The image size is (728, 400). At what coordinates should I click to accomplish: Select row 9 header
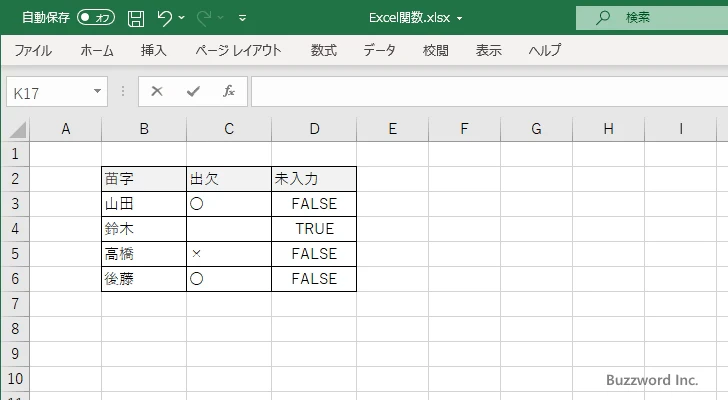15,354
